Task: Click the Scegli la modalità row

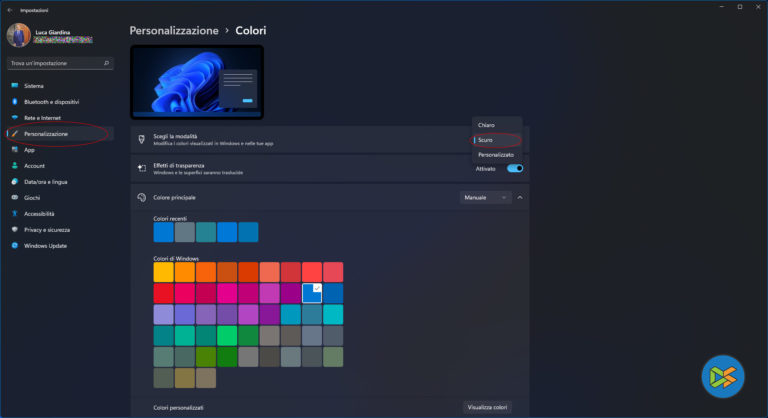Action: [330, 140]
